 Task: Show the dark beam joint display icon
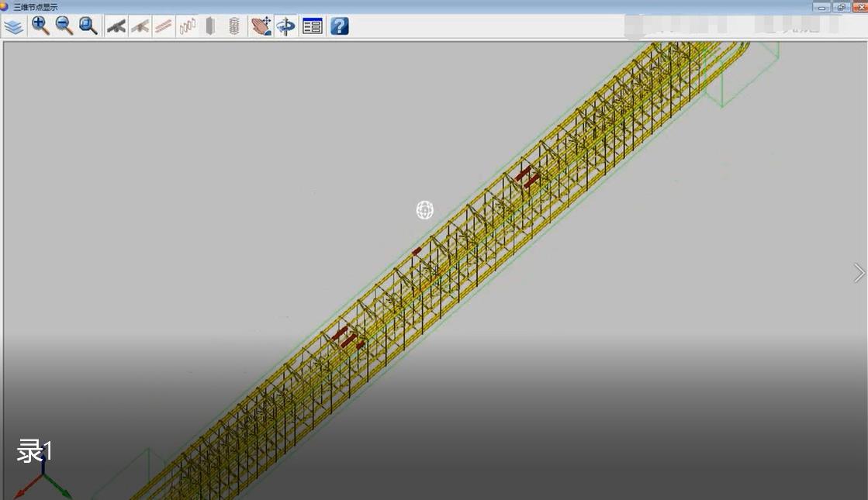[x=116, y=26]
